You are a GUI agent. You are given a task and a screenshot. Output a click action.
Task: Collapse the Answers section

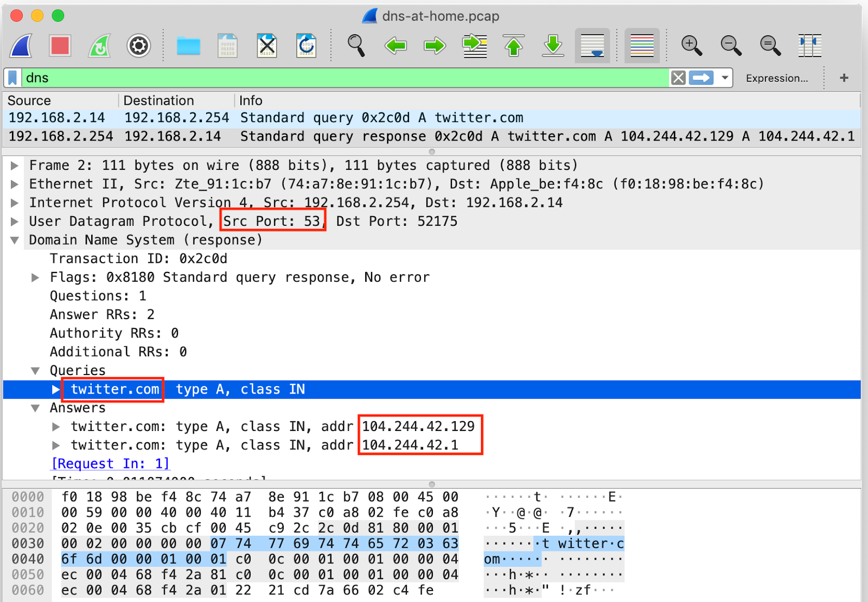tap(35, 408)
